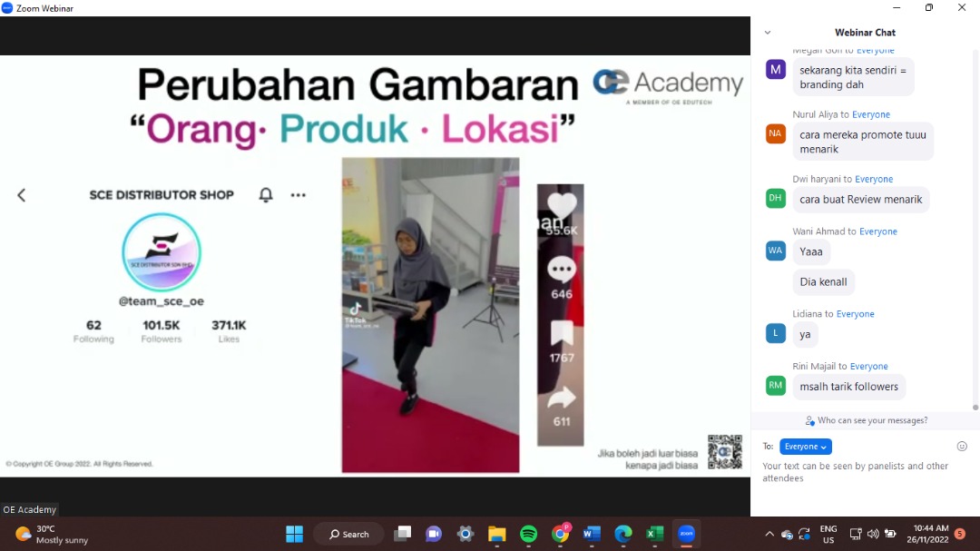Click Rini Majail's RM avatar
Viewport: 980px width, 551px height.
(775, 386)
